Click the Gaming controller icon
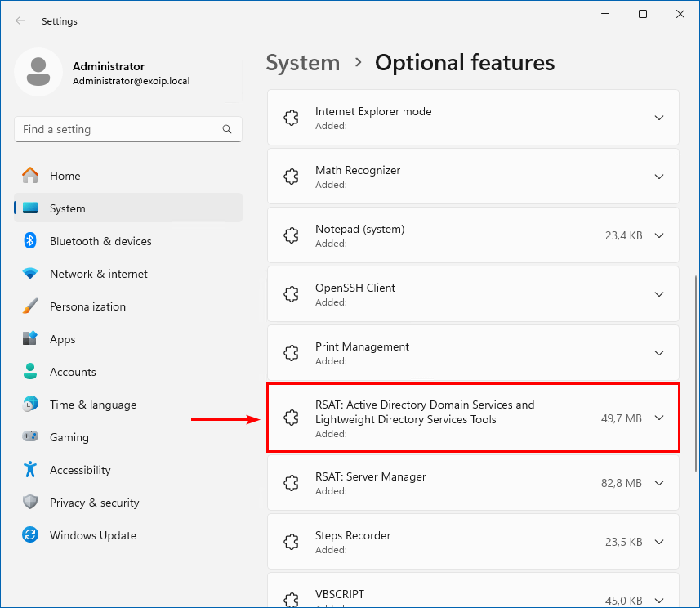The height and width of the screenshot is (608, 700). [30, 437]
